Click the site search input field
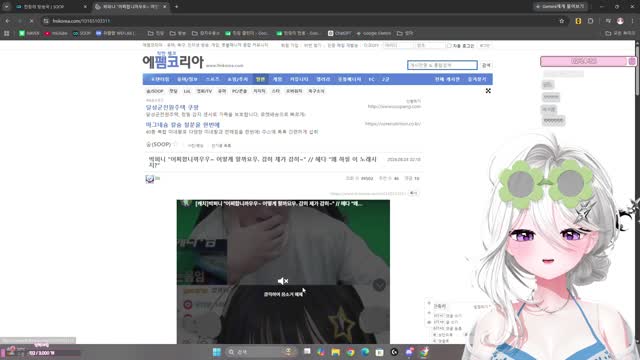Image resolution: width=640 pixels, height=360 pixels. 442,65
